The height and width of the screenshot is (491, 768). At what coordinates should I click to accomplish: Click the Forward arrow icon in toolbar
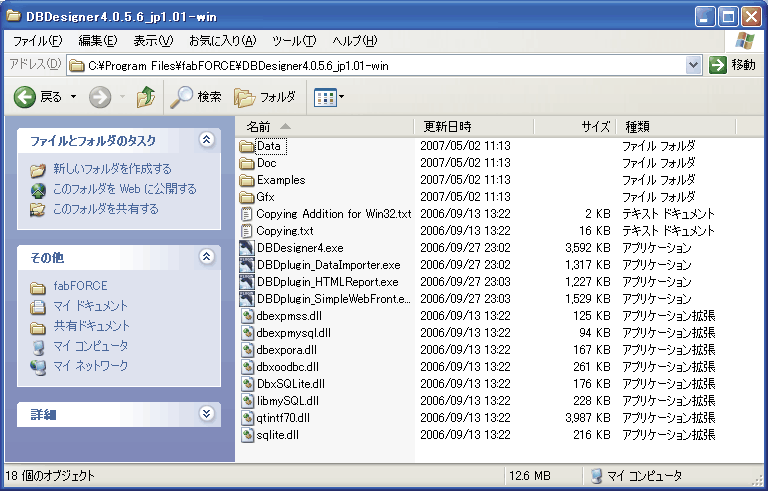click(99, 97)
